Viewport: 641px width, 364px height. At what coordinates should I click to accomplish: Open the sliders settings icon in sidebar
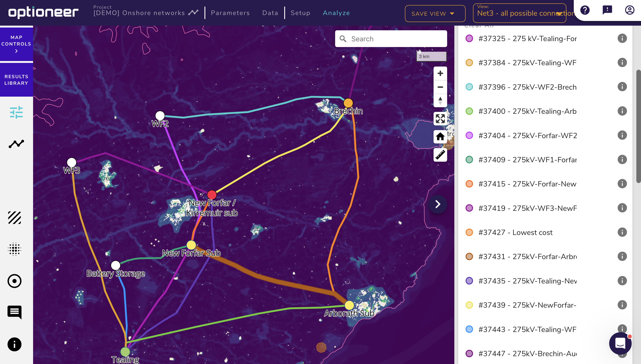(16, 112)
